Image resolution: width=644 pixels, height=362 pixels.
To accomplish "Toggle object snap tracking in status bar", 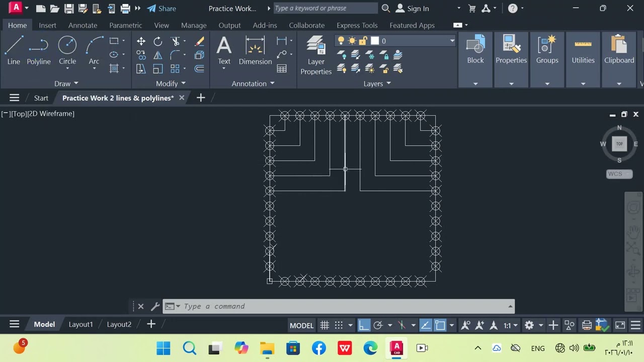I will (x=426, y=325).
